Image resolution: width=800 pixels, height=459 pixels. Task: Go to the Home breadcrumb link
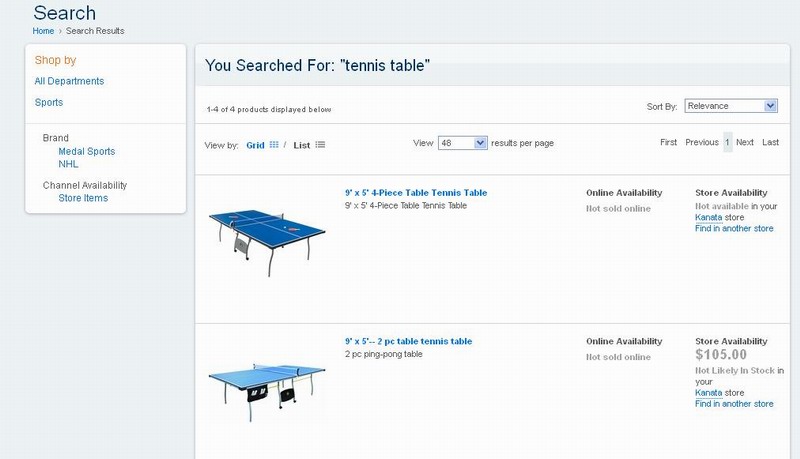click(x=43, y=31)
